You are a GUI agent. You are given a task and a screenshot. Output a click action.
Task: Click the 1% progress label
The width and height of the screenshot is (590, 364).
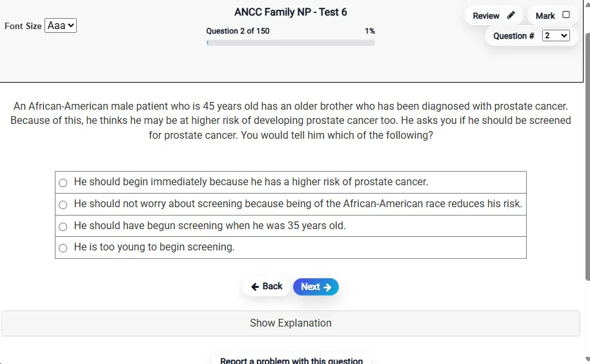[369, 31]
